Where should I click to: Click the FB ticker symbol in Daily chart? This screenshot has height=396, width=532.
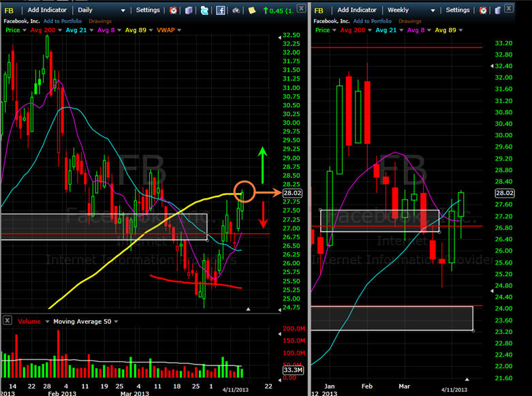(x=10, y=10)
